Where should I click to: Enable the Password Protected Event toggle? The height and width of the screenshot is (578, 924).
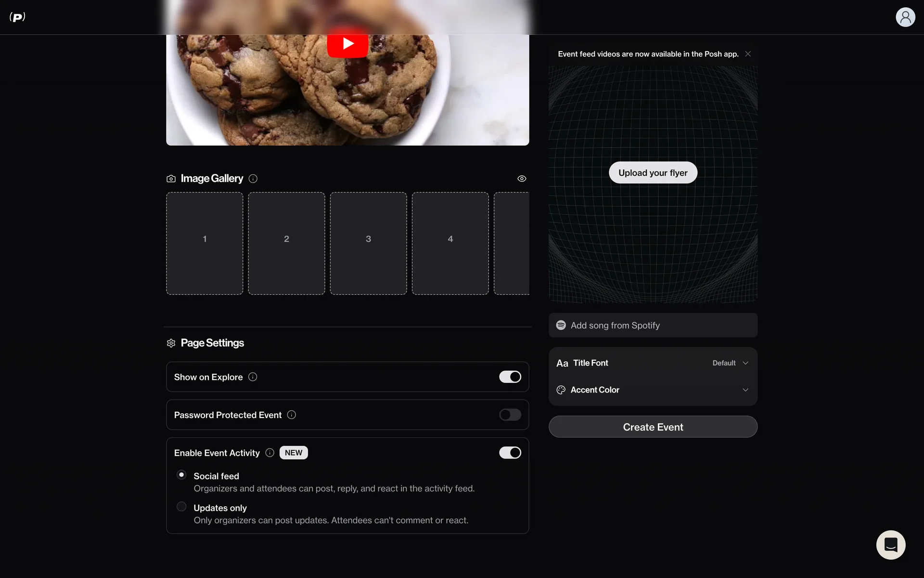tap(510, 415)
